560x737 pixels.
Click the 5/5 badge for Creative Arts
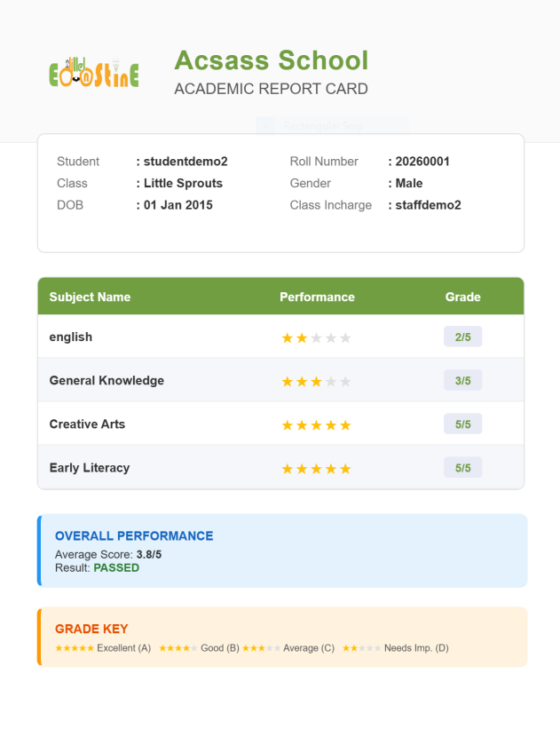[462, 424]
